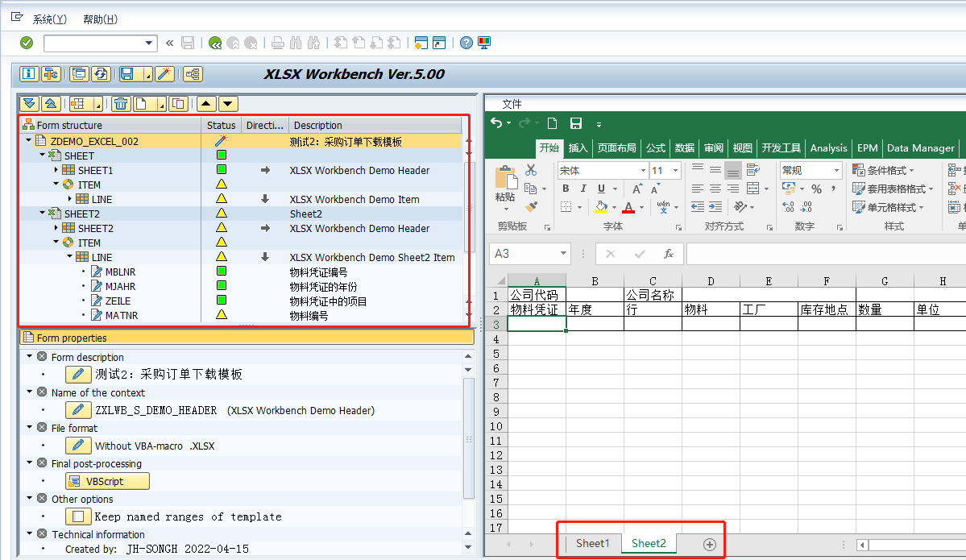Open the SAP command field dropdown
The width and height of the screenshot is (966, 560).
(148, 43)
